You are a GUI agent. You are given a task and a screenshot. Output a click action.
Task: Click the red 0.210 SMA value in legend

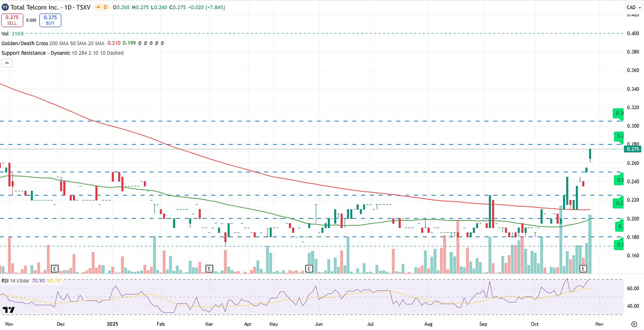click(114, 43)
